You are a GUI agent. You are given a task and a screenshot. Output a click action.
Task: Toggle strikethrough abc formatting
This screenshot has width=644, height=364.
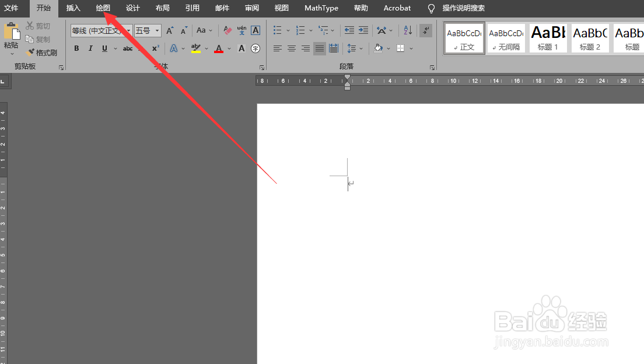click(128, 48)
